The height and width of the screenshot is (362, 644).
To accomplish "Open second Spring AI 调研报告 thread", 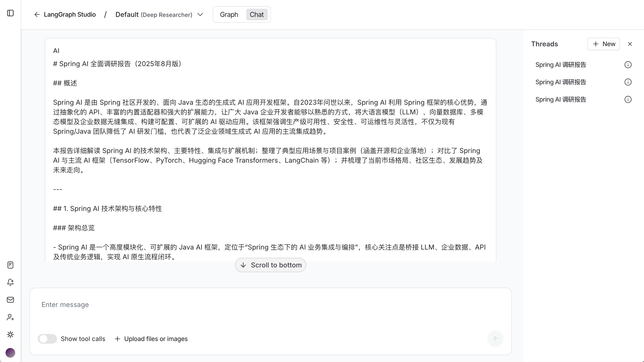I will [561, 82].
